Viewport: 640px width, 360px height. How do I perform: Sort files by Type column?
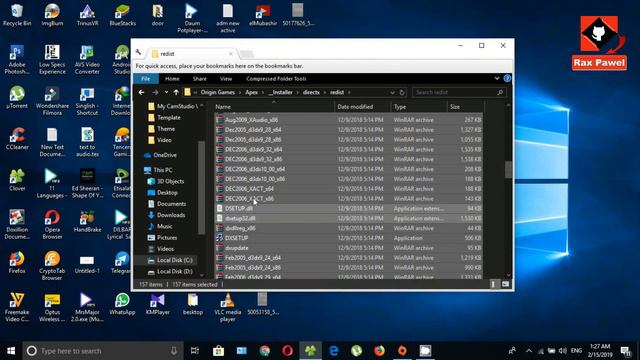point(419,107)
